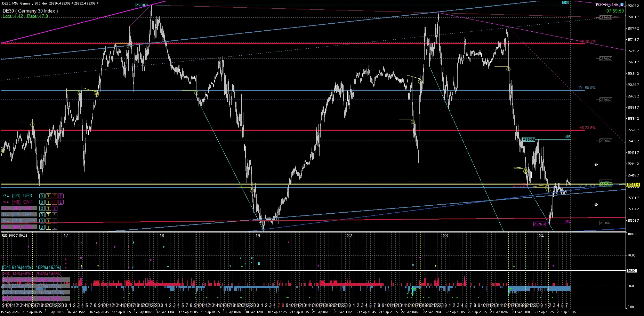644x316 pixels.
Task: Click the day 19 date marker
Action: pos(258,236)
